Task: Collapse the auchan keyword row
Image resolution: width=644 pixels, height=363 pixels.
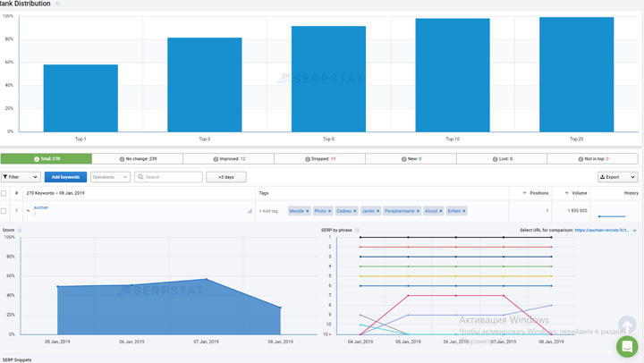Action: [28, 211]
